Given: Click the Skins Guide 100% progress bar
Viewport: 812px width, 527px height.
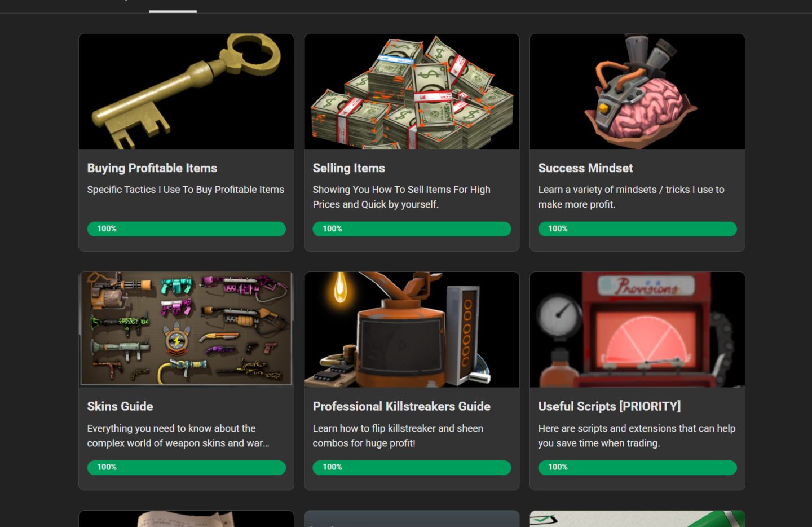Looking at the screenshot, I should 187,467.
